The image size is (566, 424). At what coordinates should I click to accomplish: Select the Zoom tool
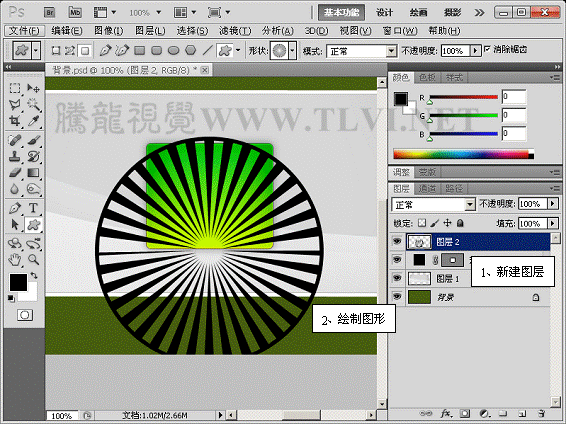33,259
